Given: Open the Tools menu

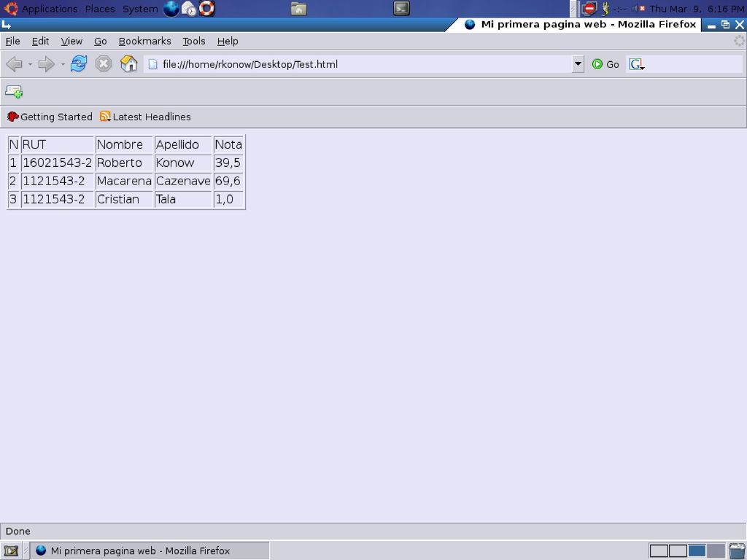Looking at the screenshot, I should 194,42.
